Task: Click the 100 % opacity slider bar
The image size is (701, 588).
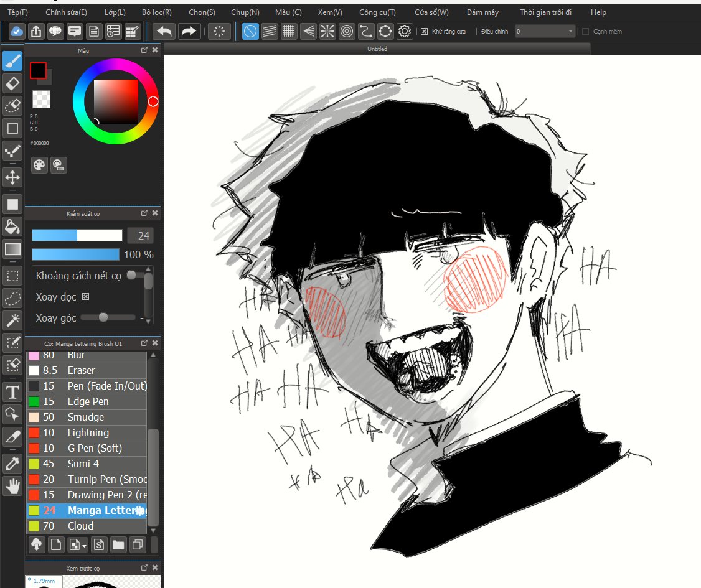Action: [x=75, y=254]
